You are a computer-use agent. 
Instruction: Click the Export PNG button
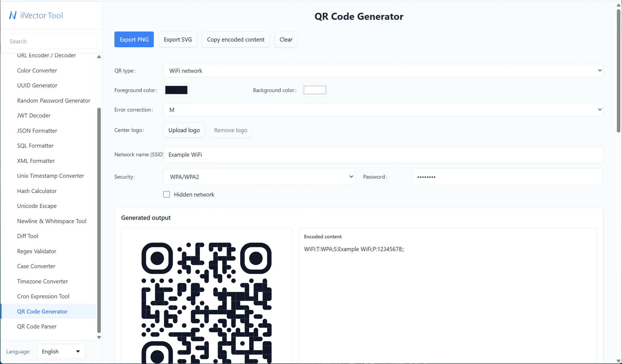pyautogui.click(x=134, y=39)
